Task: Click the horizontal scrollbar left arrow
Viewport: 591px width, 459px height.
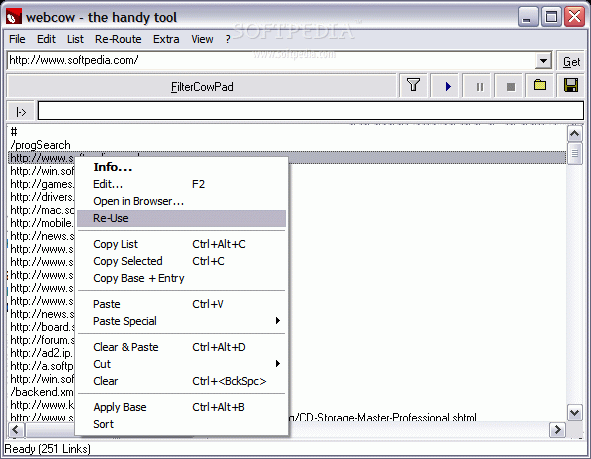Action: 16,429
